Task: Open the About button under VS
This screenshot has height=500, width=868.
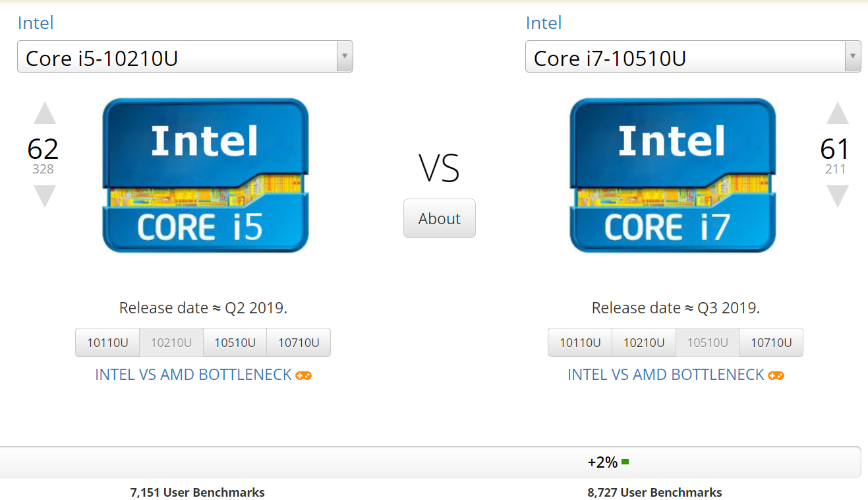Action: tap(440, 218)
